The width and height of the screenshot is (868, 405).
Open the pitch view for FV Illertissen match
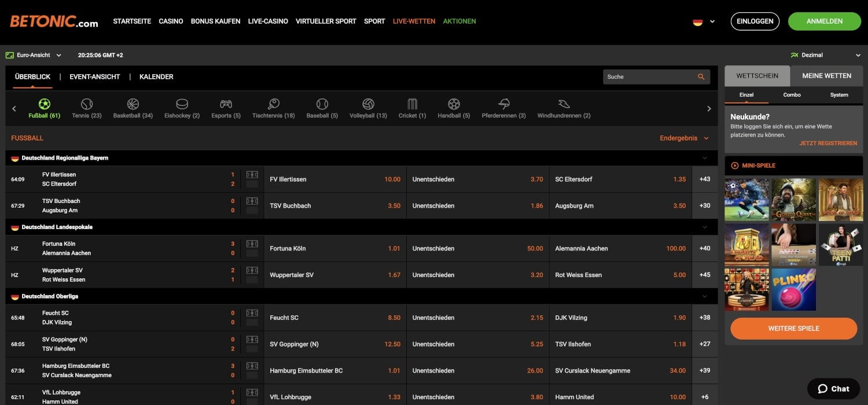pos(252,175)
